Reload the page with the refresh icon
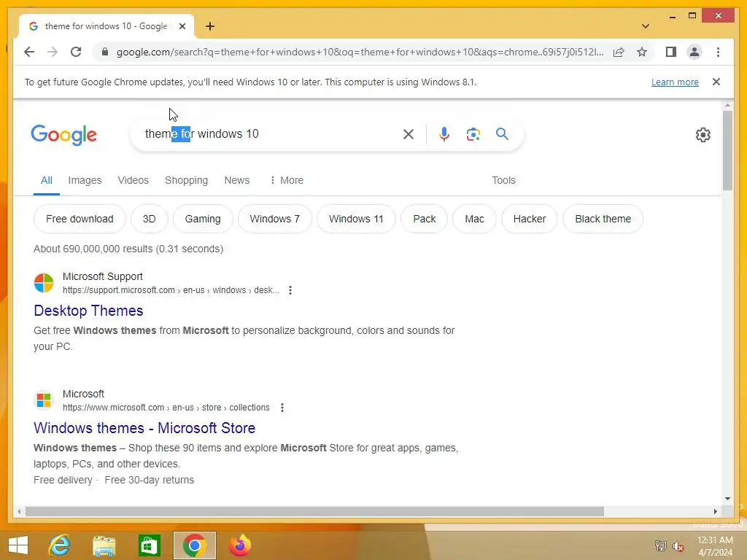The width and height of the screenshot is (747, 560). point(76,52)
